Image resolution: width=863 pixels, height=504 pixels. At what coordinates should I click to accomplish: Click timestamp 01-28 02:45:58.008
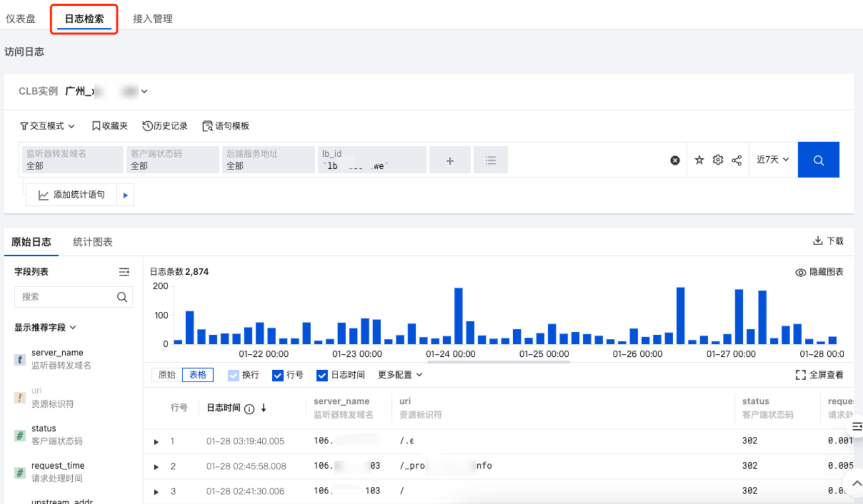tap(246, 466)
